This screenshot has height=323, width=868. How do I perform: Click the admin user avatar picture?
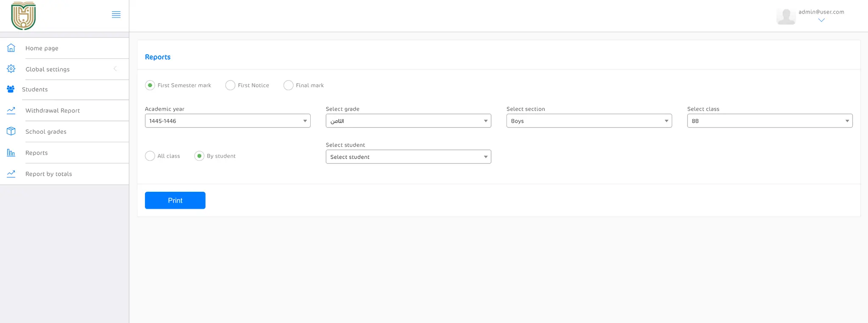(x=786, y=16)
